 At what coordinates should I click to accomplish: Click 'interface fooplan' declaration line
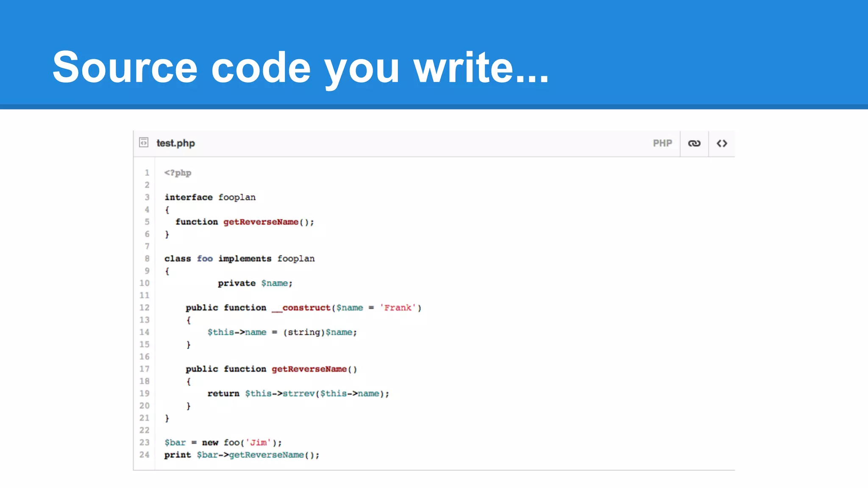[210, 197]
